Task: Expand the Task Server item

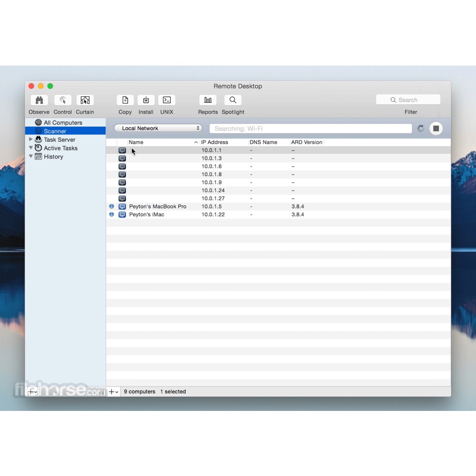Action: coord(31,139)
